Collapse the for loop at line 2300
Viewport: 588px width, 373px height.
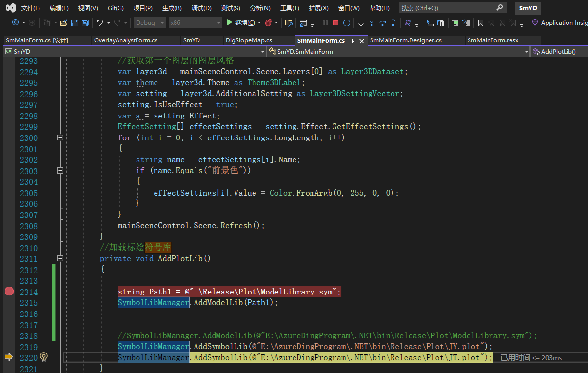tap(60, 138)
